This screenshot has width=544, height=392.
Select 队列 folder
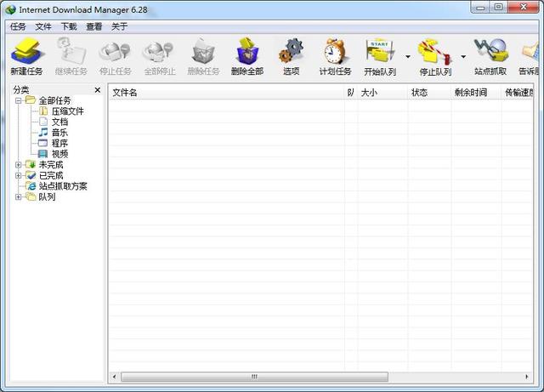(47, 197)
